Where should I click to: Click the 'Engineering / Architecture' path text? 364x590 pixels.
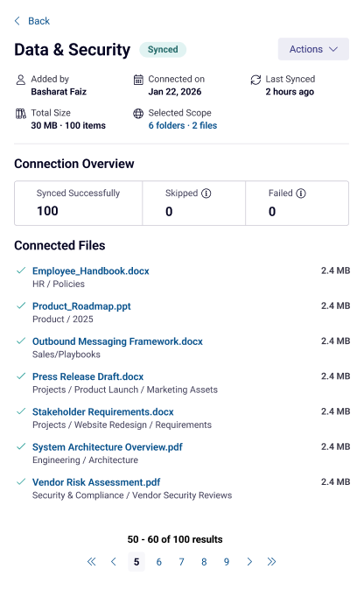[x=85, y=460]
